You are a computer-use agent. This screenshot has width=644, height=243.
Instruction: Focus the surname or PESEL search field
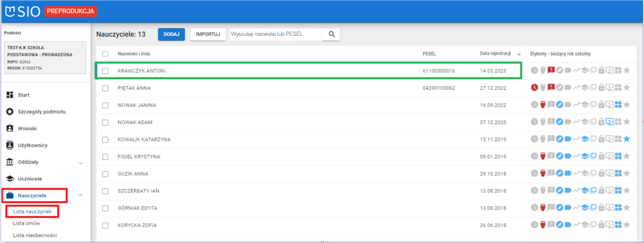pos(275,34)
